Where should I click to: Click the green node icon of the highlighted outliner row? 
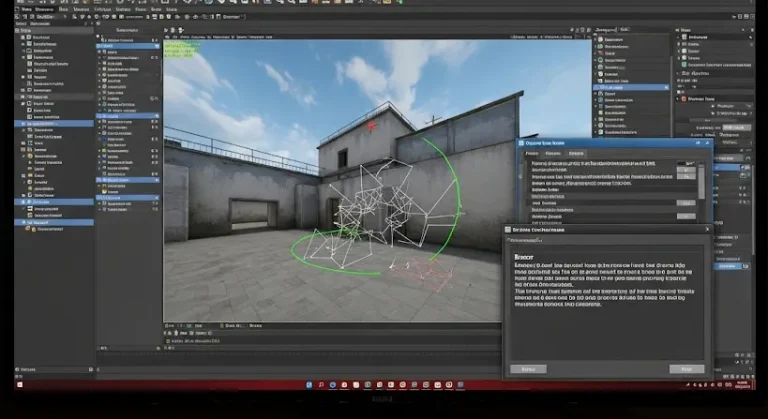[601, 87]
